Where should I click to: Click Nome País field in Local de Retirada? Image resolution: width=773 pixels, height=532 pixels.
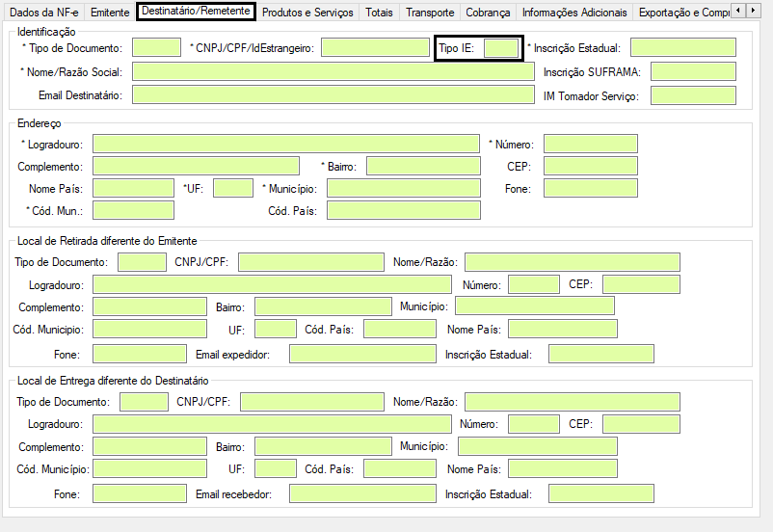point(563,329)
